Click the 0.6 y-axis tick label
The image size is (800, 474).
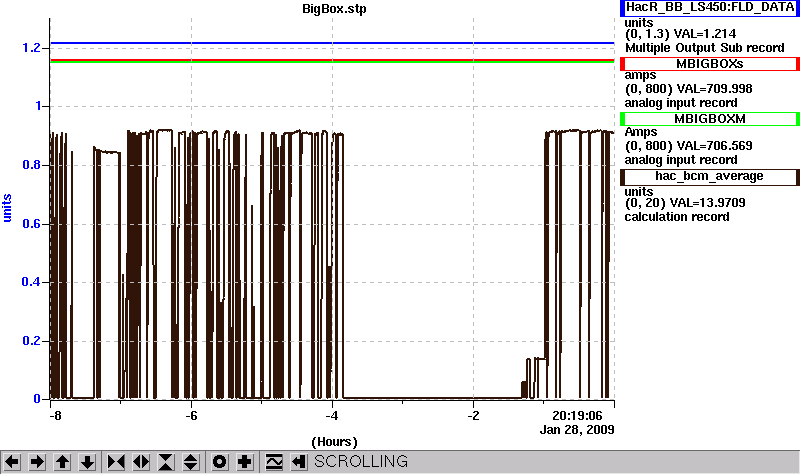(31, 224)
